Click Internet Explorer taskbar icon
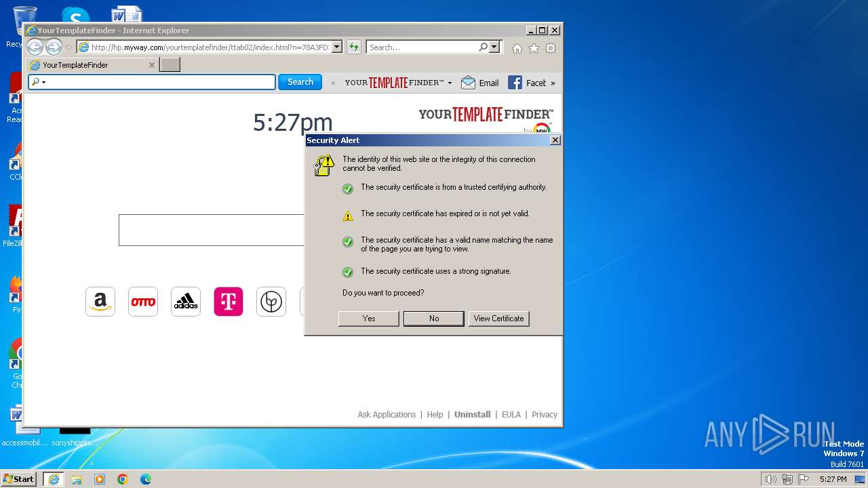Viewport: 868px width, 488px height. [54, 479]
